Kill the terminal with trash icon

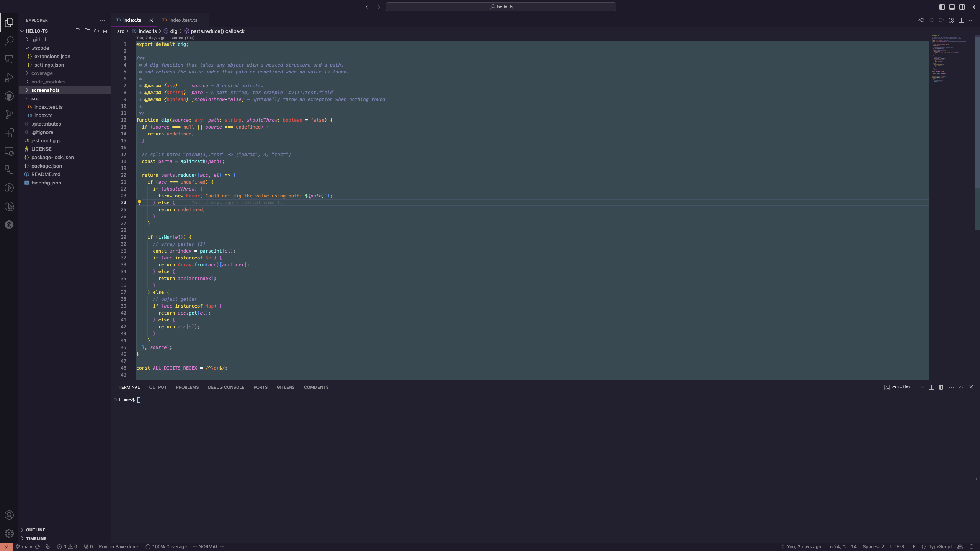coord(941,387)
